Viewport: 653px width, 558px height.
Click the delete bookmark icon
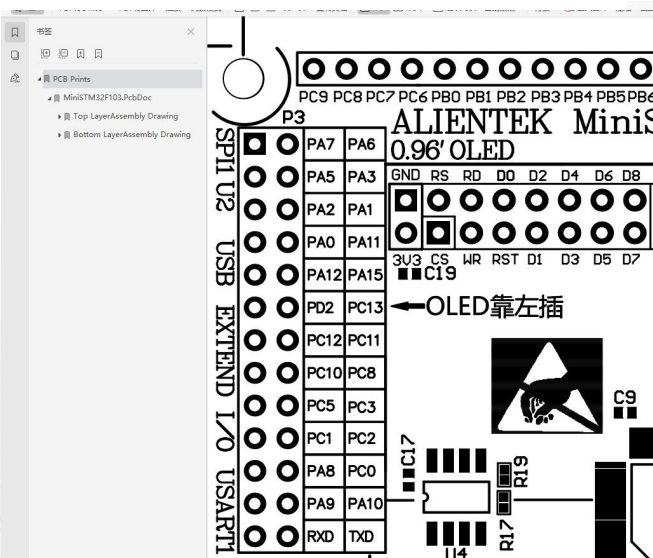click(98, 53)
